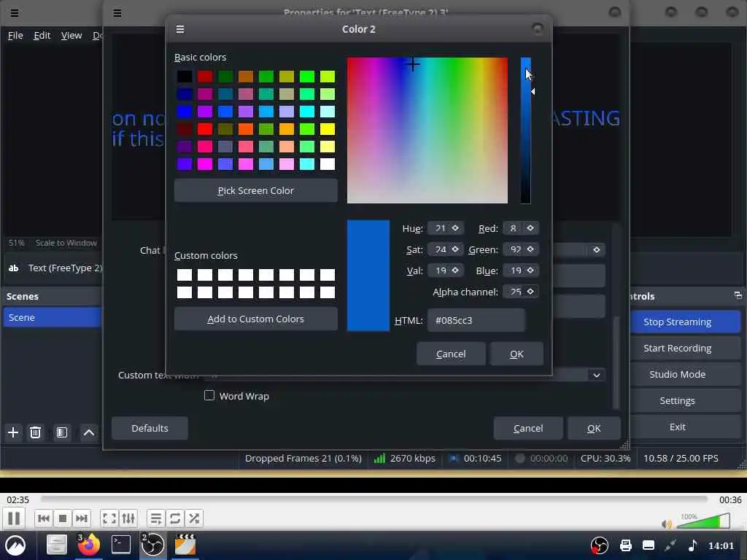Select the pure yellow basic color swatch
The height and width of the screenshot is (560, 747).
328,129
